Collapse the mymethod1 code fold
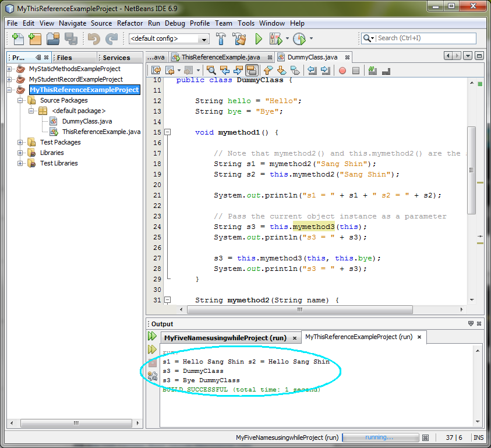Viewport: 491px width, 448px height. (168, 132)
